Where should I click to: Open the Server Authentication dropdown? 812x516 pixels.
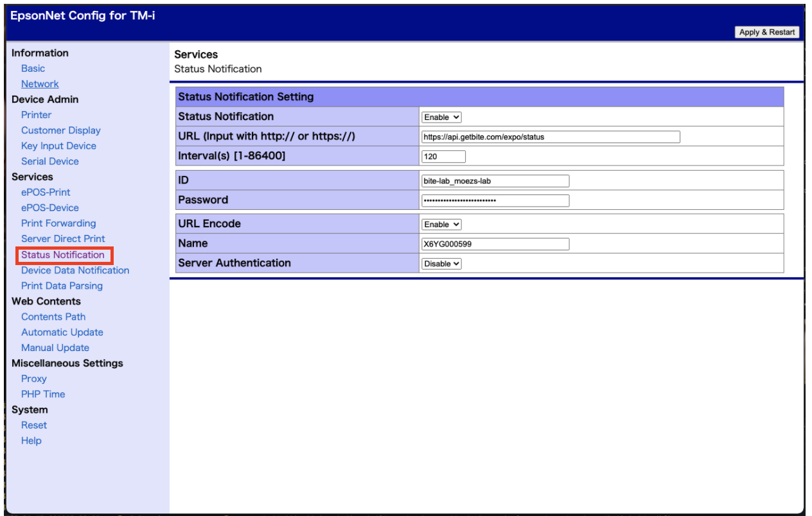[x=441, y=263]
